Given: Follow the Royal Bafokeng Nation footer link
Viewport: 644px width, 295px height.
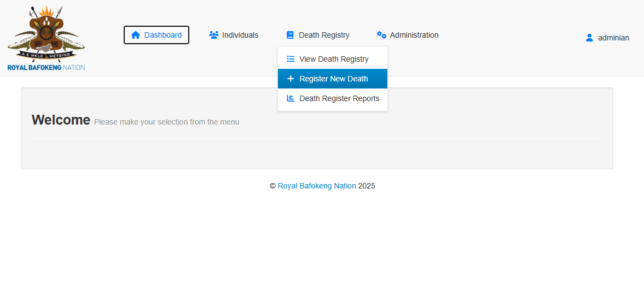Looking at the screenshot, I should click(317, 186).
